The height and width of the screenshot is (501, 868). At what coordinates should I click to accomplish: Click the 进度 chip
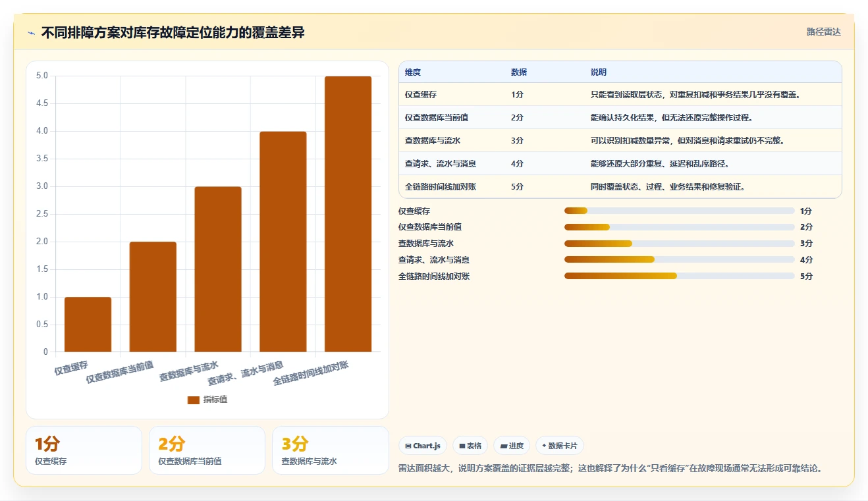pyautogui.click(x=512, y=446)
